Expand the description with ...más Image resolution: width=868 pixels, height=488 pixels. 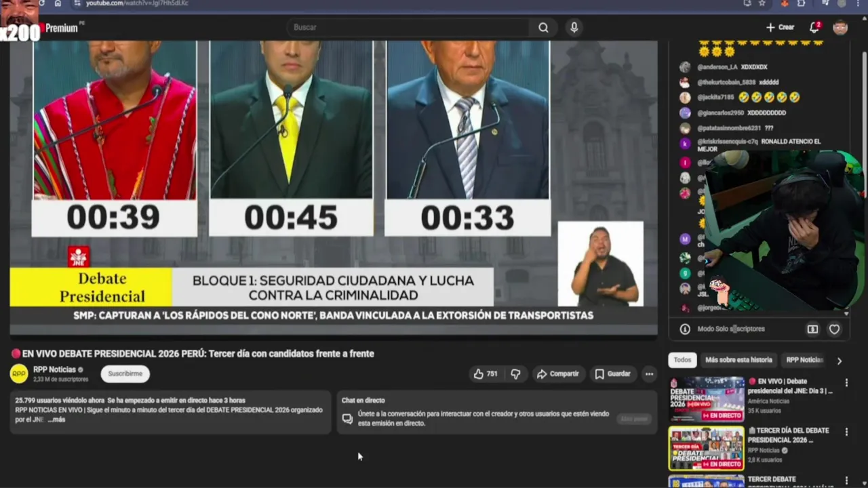pos(57,420)
